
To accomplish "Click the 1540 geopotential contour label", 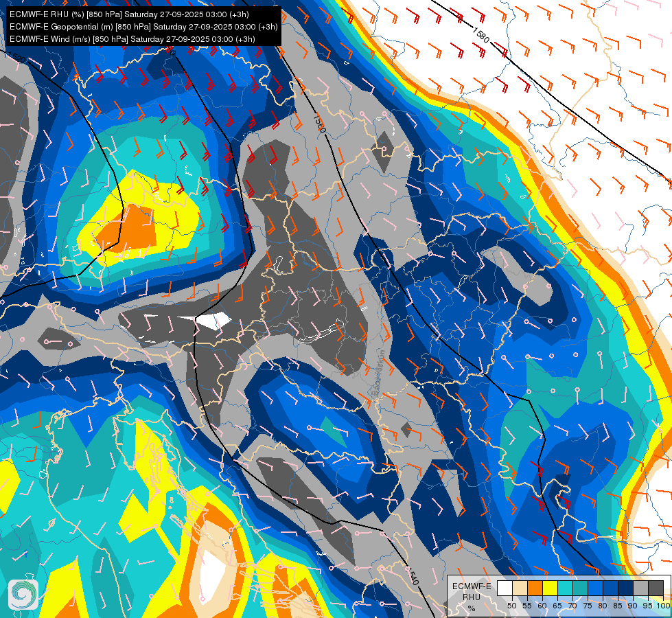I will coord(411,575).
